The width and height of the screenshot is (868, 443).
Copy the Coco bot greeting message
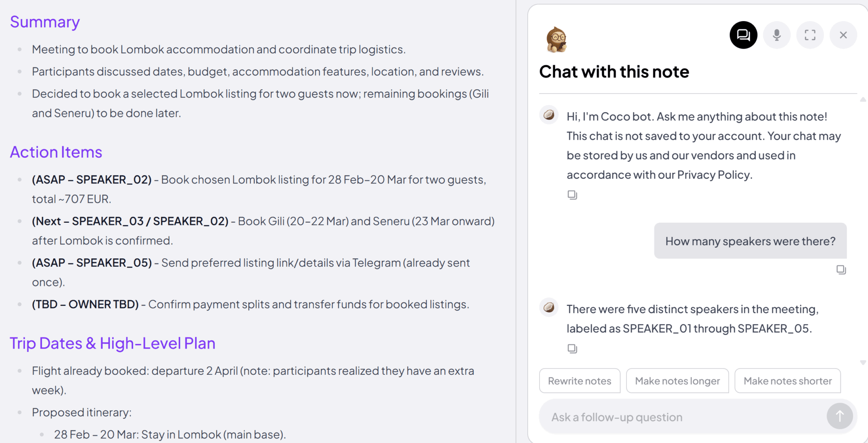point(572,195)
